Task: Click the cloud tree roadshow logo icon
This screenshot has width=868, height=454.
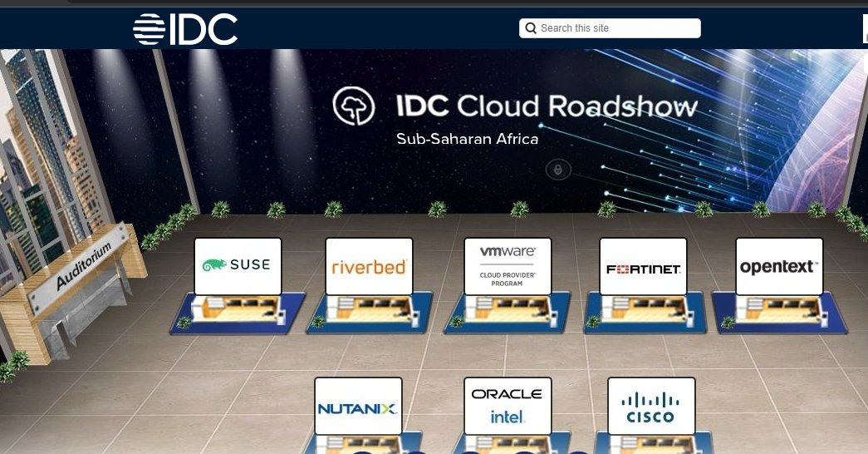Action: pyautogui.click(x=354, y=106)
